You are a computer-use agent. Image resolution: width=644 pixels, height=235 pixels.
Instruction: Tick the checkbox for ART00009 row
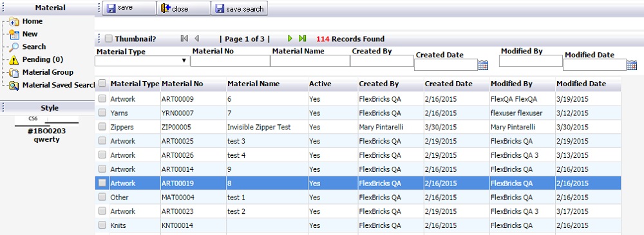pyautogui.click(x=102, y=99)
